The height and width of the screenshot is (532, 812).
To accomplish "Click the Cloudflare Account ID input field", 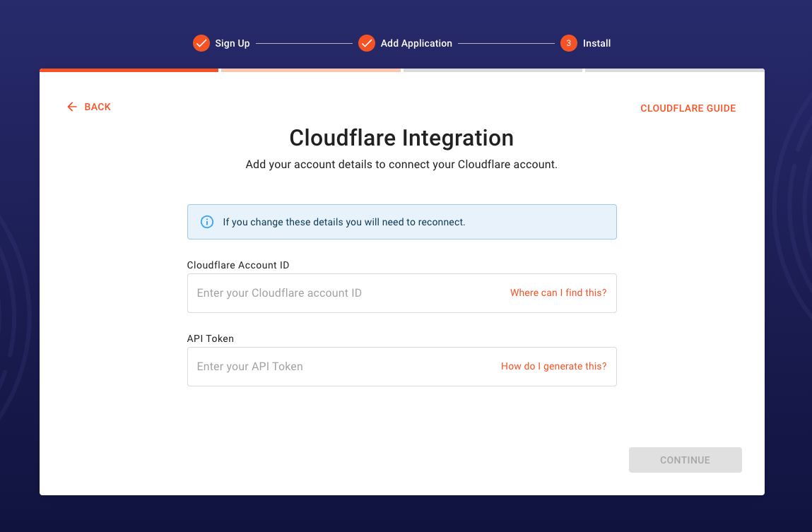I will click(x=402, y=293).
